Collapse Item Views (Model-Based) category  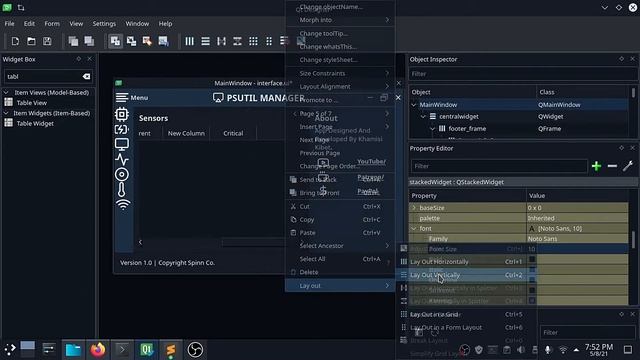(x=6, y=93)
